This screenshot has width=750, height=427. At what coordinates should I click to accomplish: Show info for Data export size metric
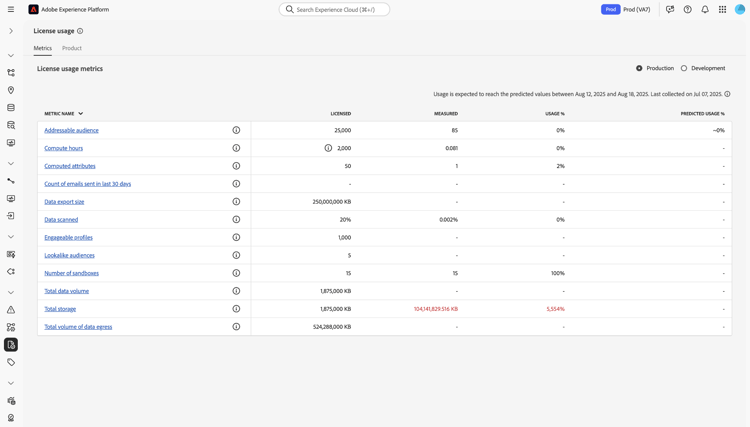coord(236,202)
